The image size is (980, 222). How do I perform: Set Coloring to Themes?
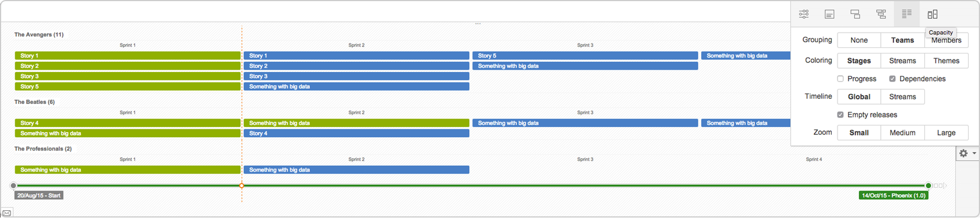[946, 61]
